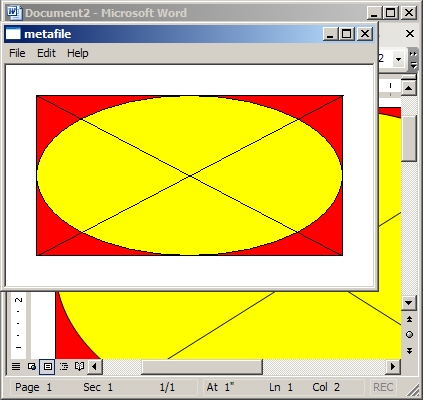Open the File menu in metafile window
The image size is (423, 400).
click(17, 53)
